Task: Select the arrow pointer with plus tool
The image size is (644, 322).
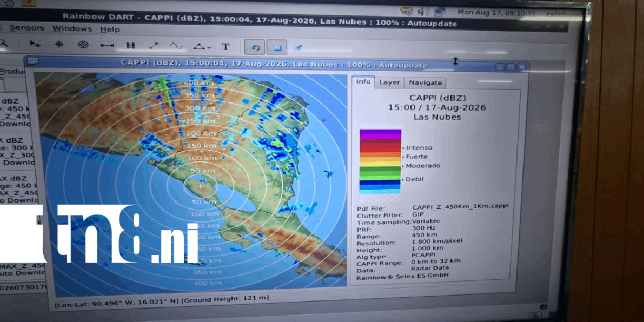Action: pyautogui.click(x=35, y=44)
